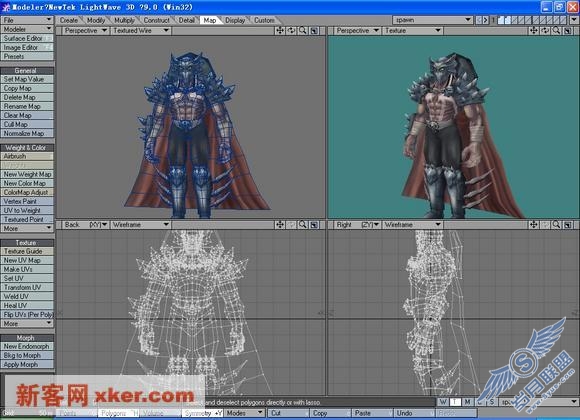Maximize the Textured Wire perspective viewport
Image resolution: width=580 pixels, height=420 pixels.
(x=314, y=31)
